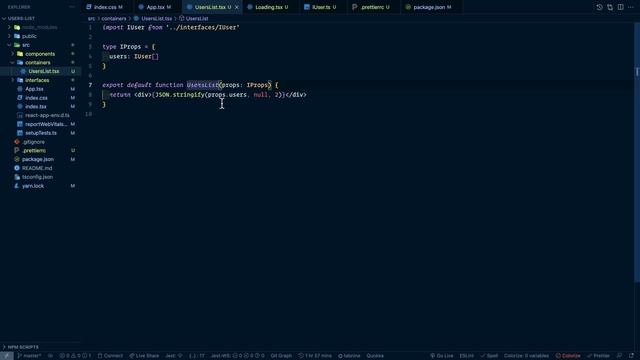Click the coding time tracker in status bar
Screen dimensions: 640x360
click(315, 356)
